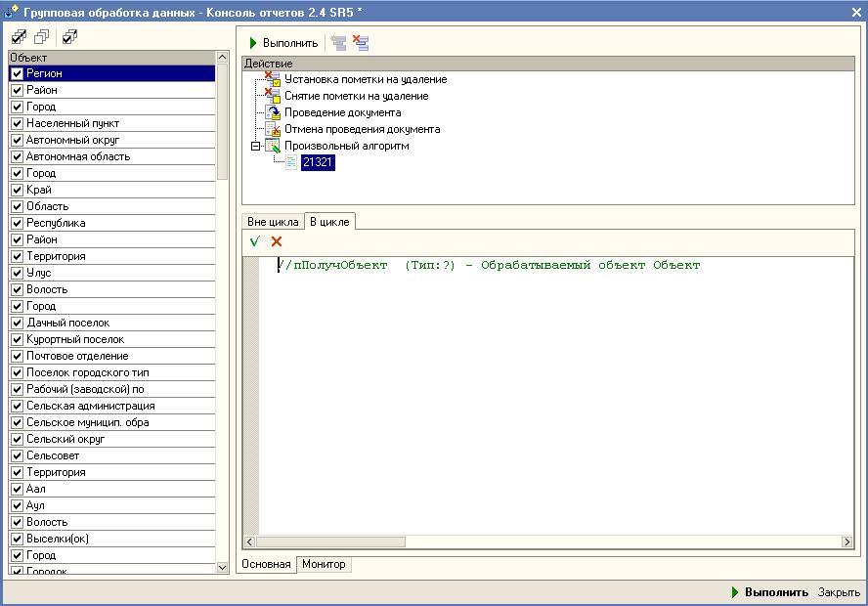Screen dimensions: 868x606
Task: Click the uncheck all objects icon
Action: click(41, 37)
